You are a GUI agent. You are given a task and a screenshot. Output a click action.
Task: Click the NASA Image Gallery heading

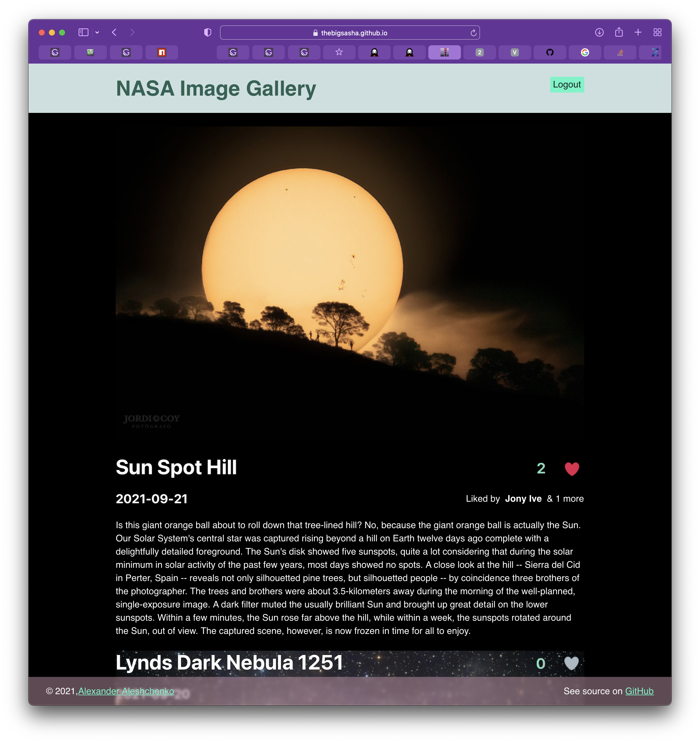pos(216,88)
